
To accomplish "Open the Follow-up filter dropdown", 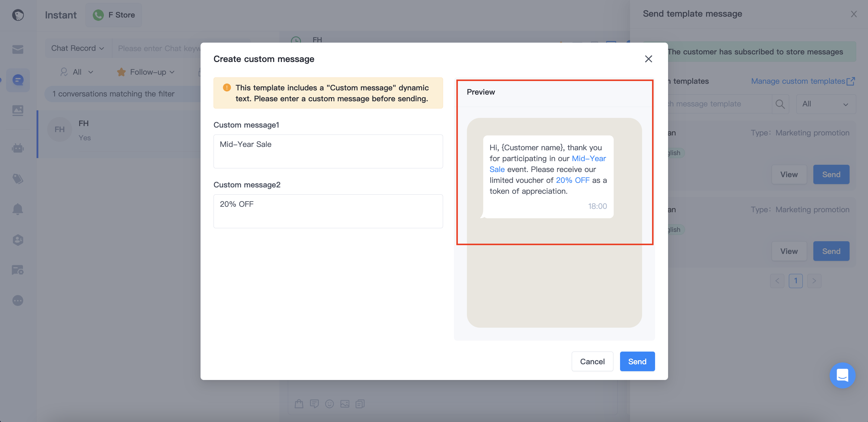I will (x=146, y=72).
